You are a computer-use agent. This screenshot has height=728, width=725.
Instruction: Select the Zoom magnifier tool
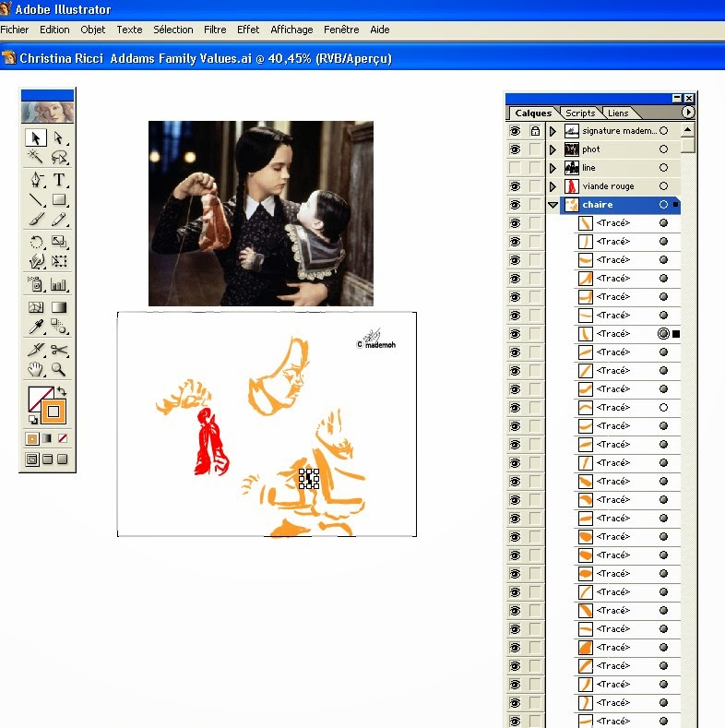[58, 369]
